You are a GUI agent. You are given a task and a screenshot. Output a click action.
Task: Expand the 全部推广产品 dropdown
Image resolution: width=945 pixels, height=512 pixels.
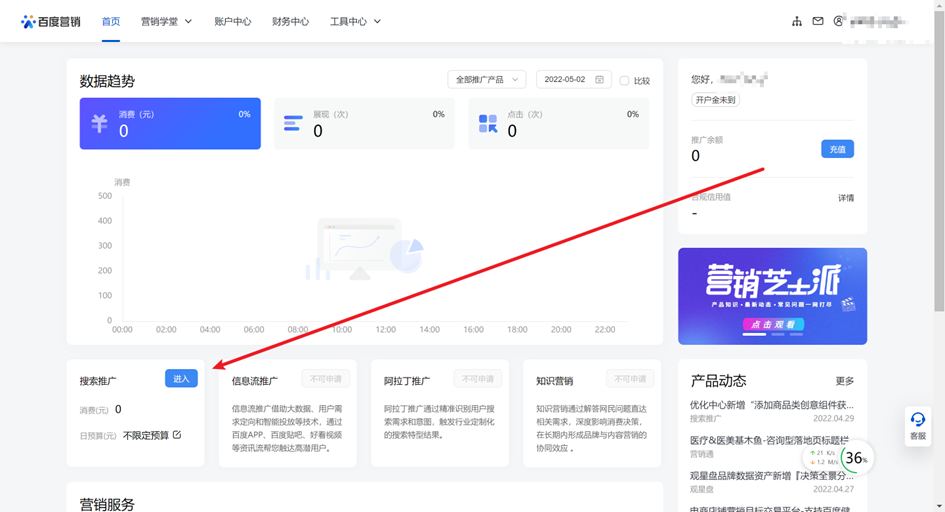tap(486, 80)
